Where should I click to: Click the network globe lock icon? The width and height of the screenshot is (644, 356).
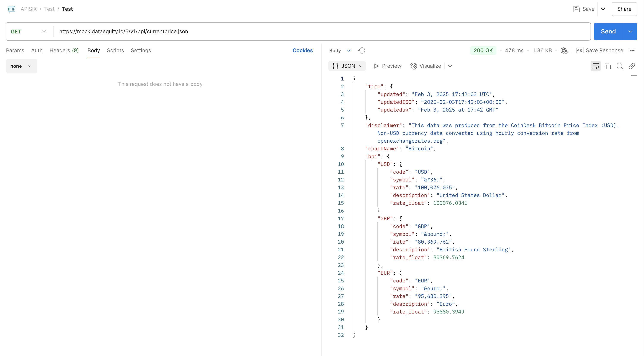(564, 50)
